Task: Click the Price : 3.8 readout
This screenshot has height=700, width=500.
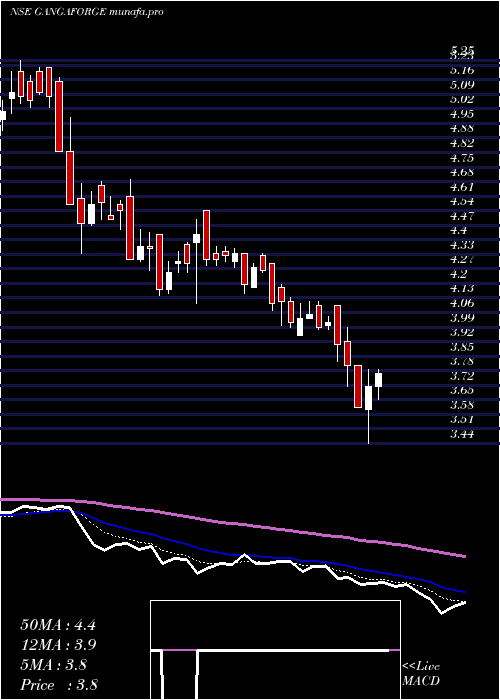Action: click(x=59, y=685)
